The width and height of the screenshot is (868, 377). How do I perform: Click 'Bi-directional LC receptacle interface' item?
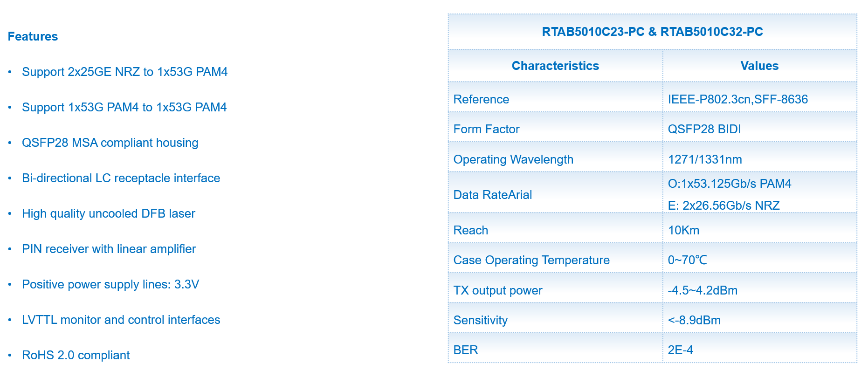121,178
